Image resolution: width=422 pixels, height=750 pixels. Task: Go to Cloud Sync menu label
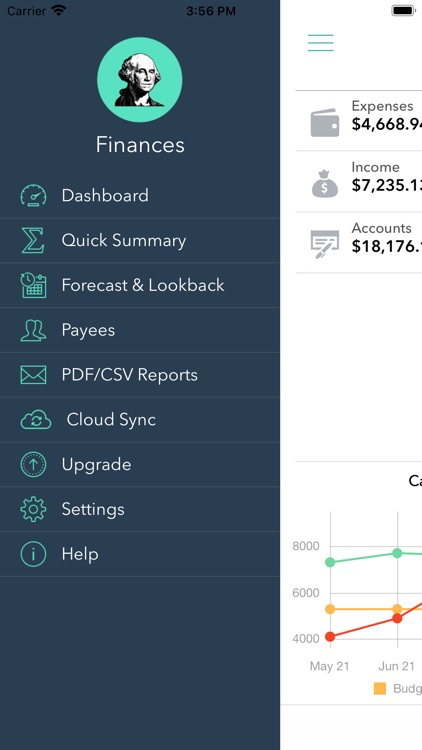pos(111,419)
